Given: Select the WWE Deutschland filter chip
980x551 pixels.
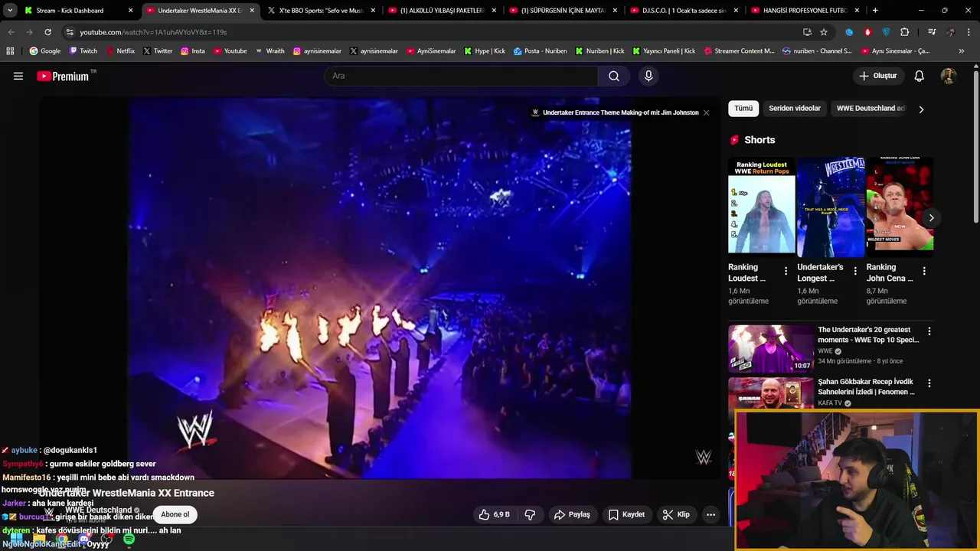Looking at the screenshot, I should (x=871, y=109).
